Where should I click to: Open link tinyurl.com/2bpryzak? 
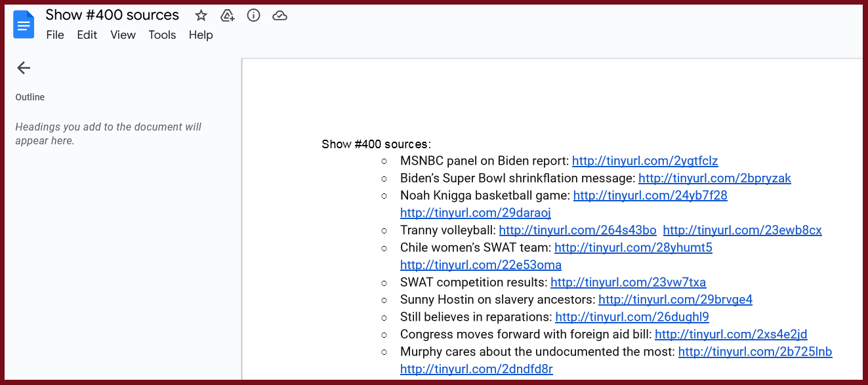[714, 178]
